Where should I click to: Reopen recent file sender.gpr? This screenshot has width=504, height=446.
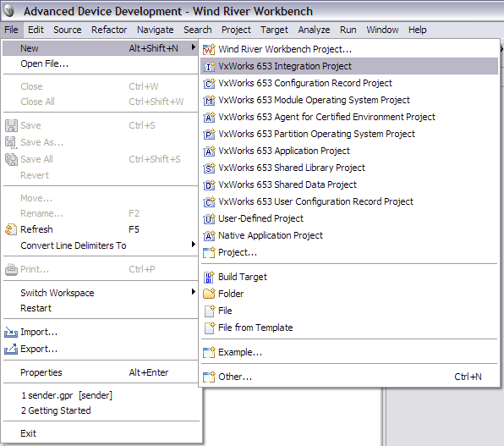pyautogui.click(x=101, y=395)
